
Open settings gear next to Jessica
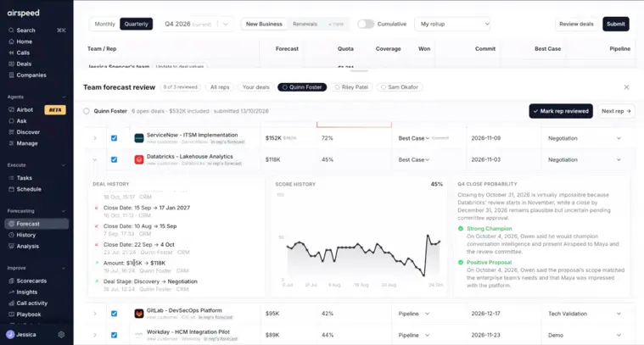click(61, 335)
